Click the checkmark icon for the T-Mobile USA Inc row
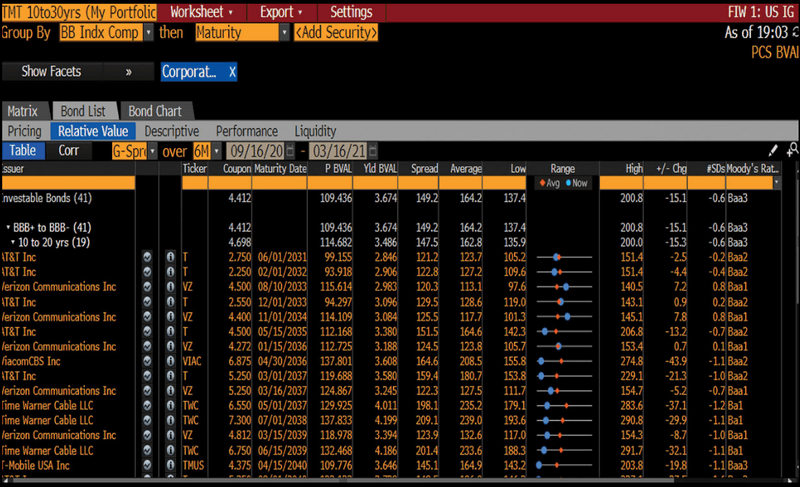Screen dimensions: 800x487 point(147,465)
